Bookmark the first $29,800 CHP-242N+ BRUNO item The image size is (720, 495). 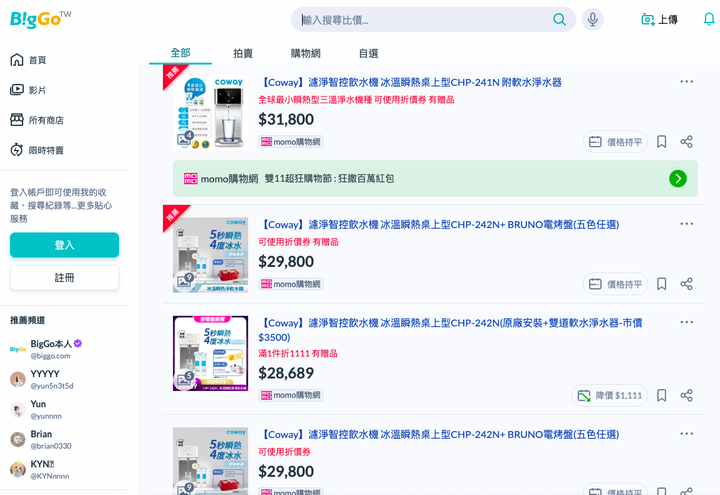pyautogui.click(x=661, y=284)
